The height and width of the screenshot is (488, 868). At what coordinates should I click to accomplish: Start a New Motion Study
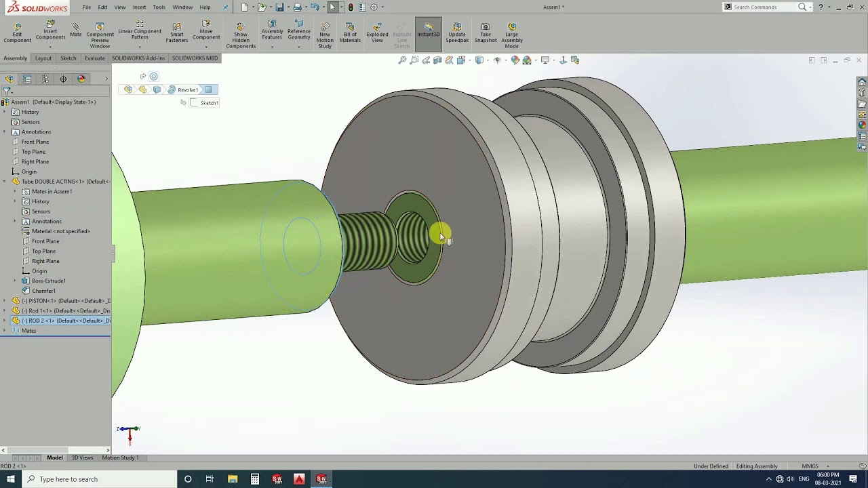tap(325, 36)
